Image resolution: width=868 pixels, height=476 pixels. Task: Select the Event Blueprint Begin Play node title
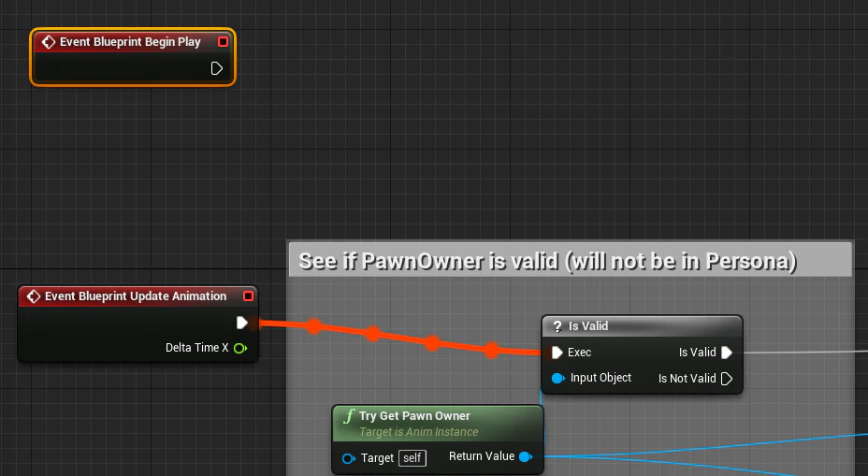coord(130,42)
